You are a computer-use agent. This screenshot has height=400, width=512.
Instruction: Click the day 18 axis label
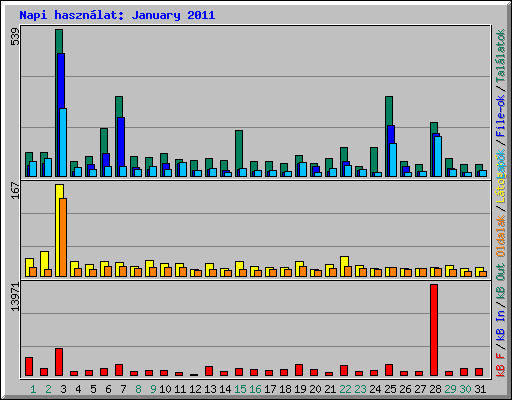pos(285,389)
